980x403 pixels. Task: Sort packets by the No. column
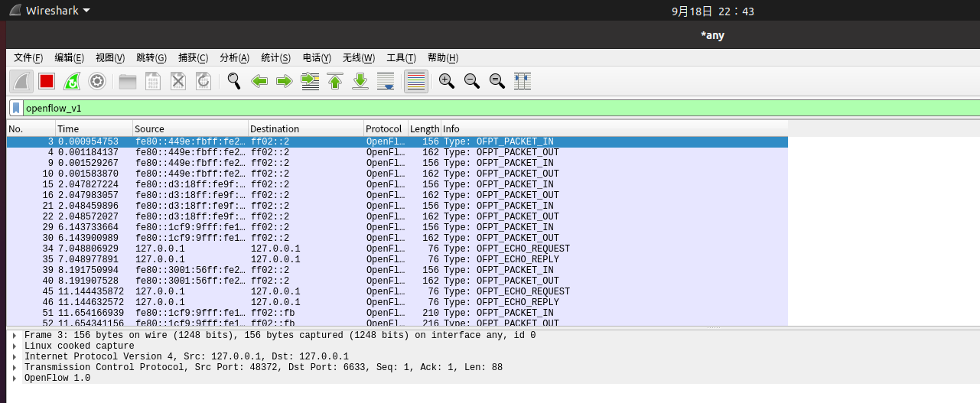[x=31, y=128]
